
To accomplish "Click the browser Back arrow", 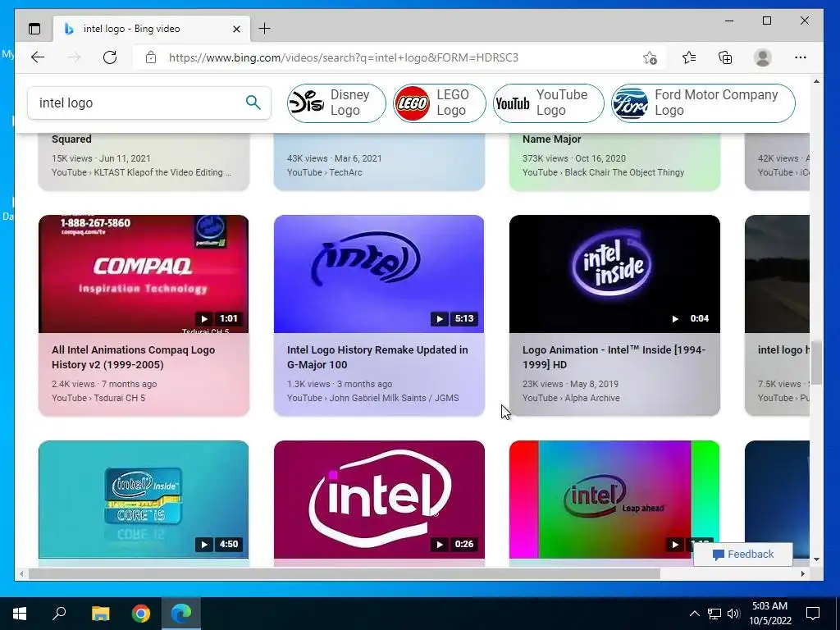I will 38,57.
